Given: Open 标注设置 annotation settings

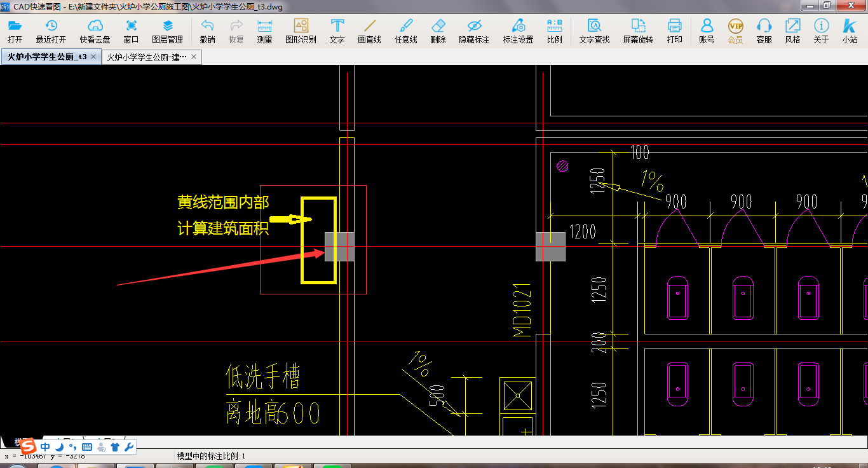Looking at the screenshot, I should [x=518, y=31].
